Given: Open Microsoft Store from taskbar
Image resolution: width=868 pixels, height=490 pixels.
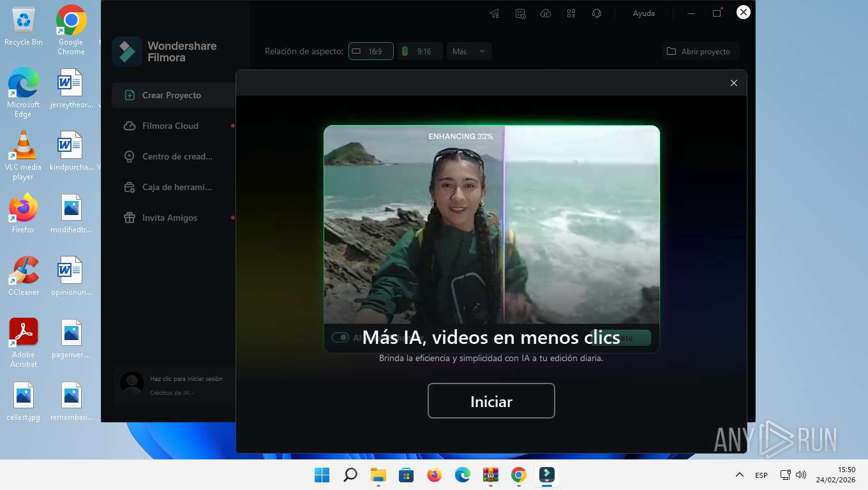Looking at the screenshot, I should (407, 475).
